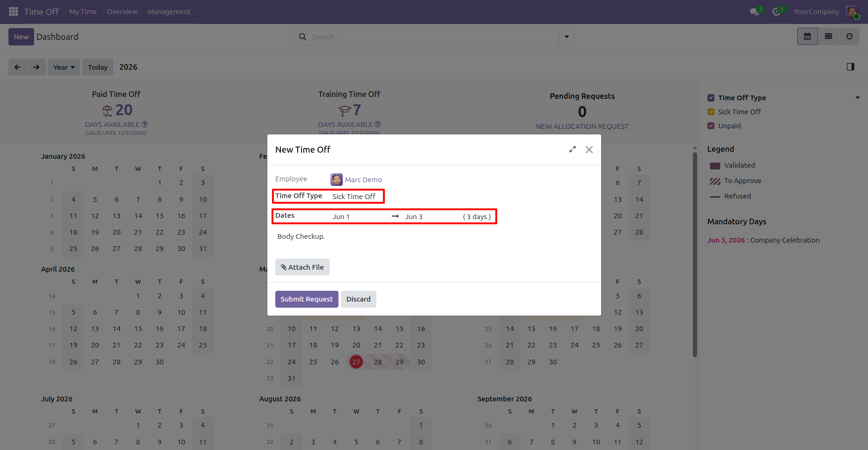The width and height of the screenshot is (868, 450).
Task: Click the Dashboard breadcrumb title
Action: tap(58, 37)
